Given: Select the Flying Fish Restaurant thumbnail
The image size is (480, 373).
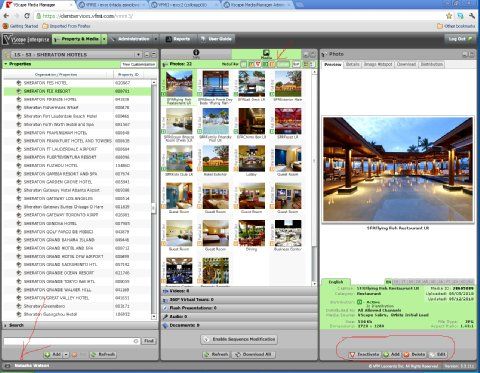Looking at the screenshot, I should click(x=179, y=84).
